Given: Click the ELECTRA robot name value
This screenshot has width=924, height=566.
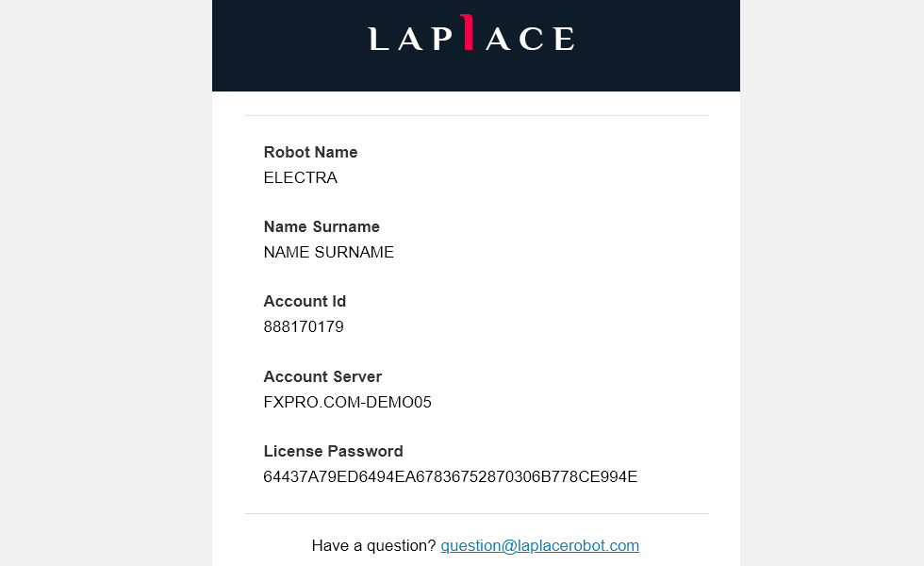Looking at the screenshot, I should [301, 177].
